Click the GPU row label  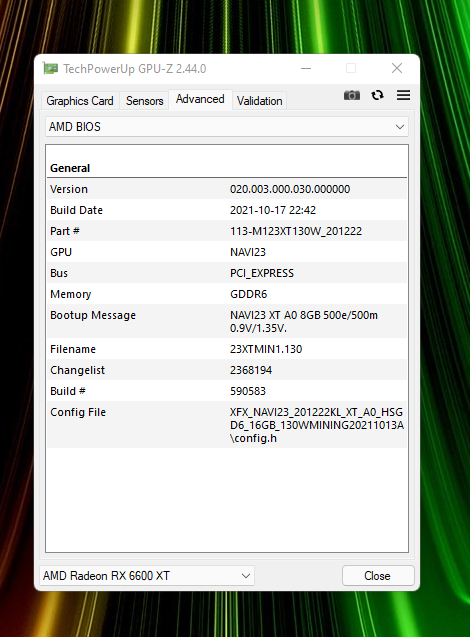coord(61,252)
